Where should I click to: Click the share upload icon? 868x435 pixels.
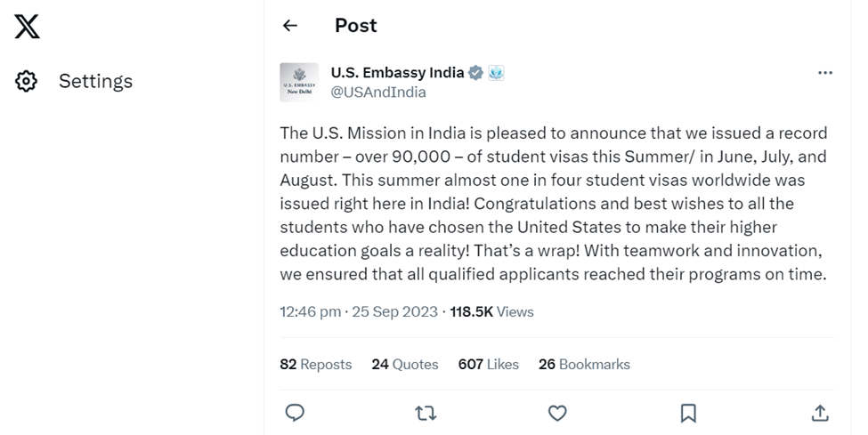820,413
